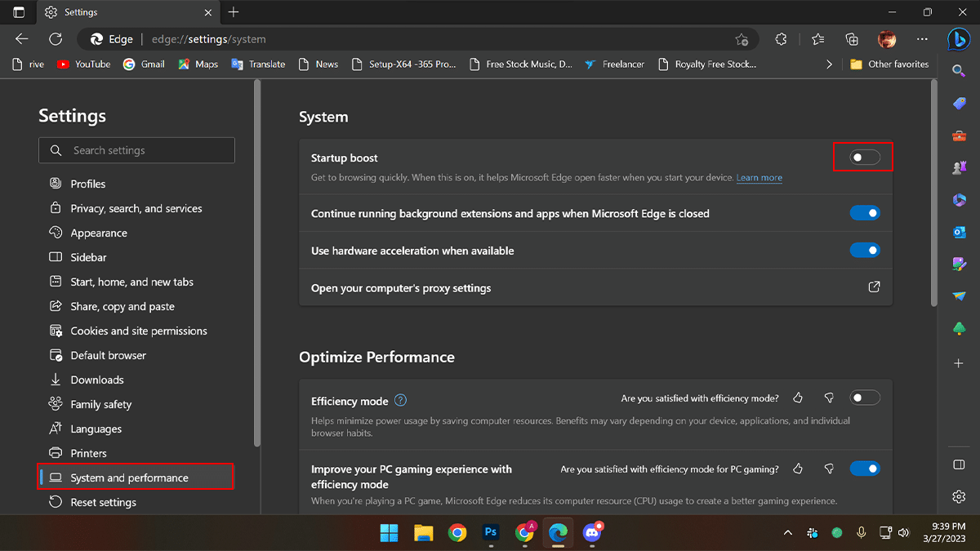This screenshot has width=980, height=551.
Task: Open the Other favorites folder
Action: (889, 64)
